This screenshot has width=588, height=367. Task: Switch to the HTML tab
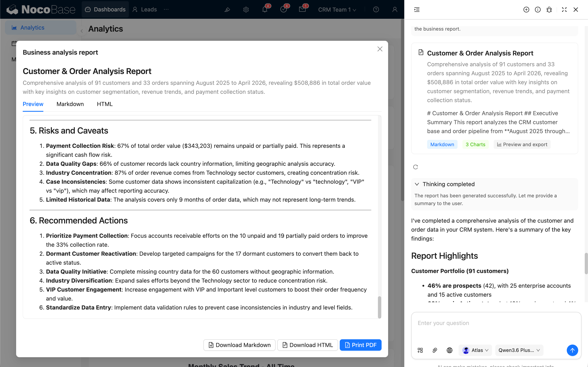tap(105, 104)
